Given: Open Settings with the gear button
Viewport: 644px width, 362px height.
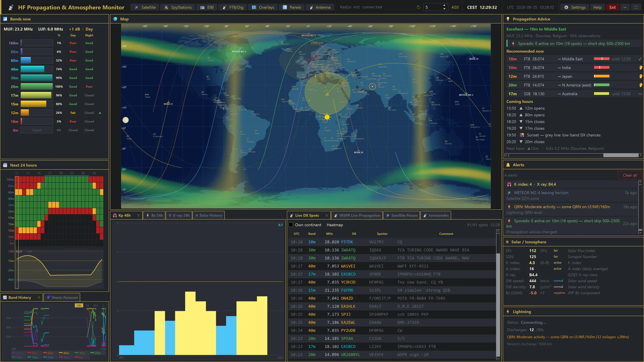Looking at the screenshot, I should click(575, 7).
